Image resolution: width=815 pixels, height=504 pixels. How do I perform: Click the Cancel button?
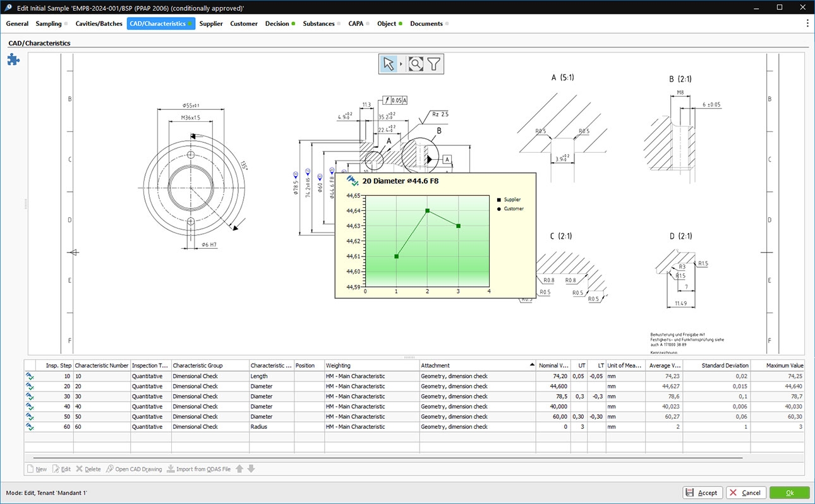[x=745, y=493]
